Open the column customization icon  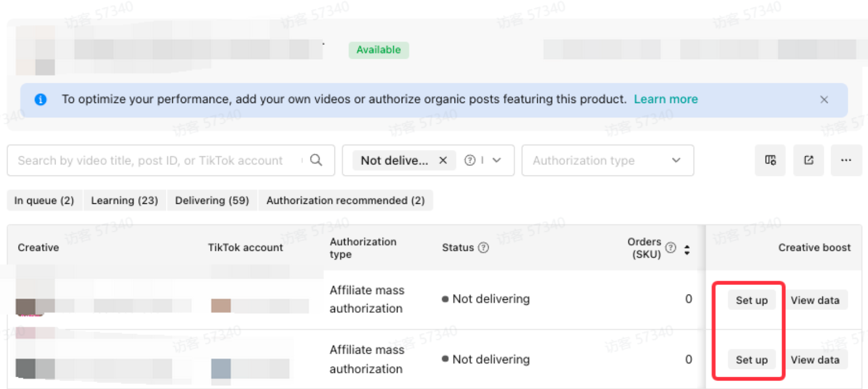tap(770, 160)
